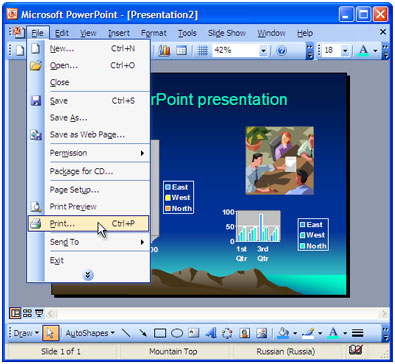
Task: Click inside the Zoom 42% field
Action: point(236,51)
